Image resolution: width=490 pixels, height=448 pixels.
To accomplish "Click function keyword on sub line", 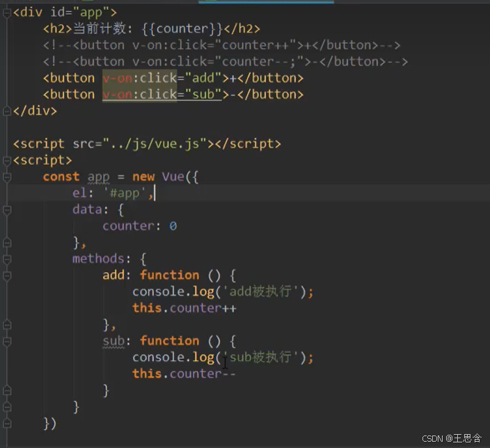I will pyautogui.click(x=169, y=341).
